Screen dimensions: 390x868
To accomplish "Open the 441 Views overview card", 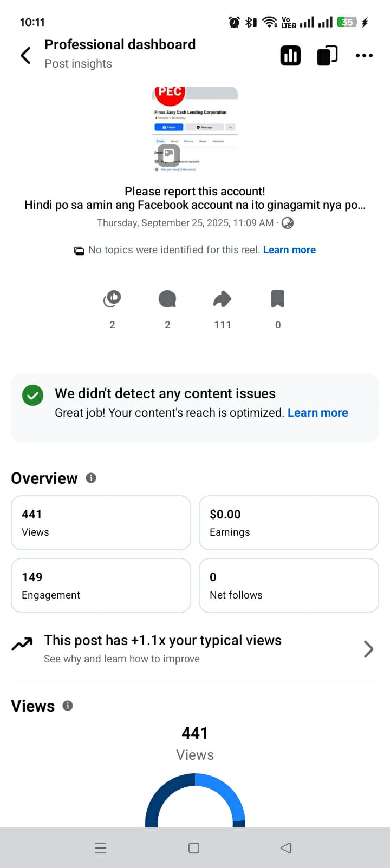I will (x=101, y=523).
